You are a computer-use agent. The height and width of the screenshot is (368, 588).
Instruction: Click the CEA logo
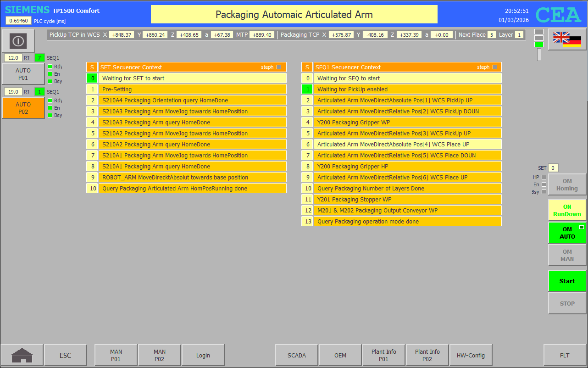click(x=558, y=15)
